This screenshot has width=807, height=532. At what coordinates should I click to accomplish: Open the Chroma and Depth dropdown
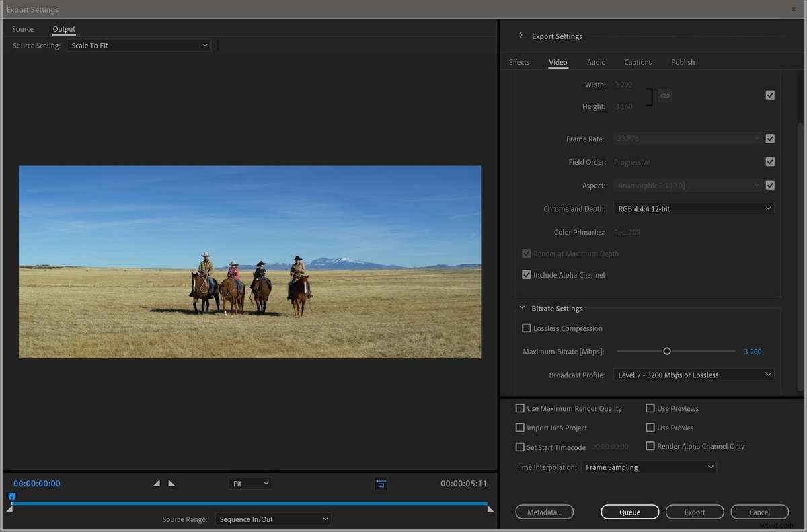[x=693, y=208]
